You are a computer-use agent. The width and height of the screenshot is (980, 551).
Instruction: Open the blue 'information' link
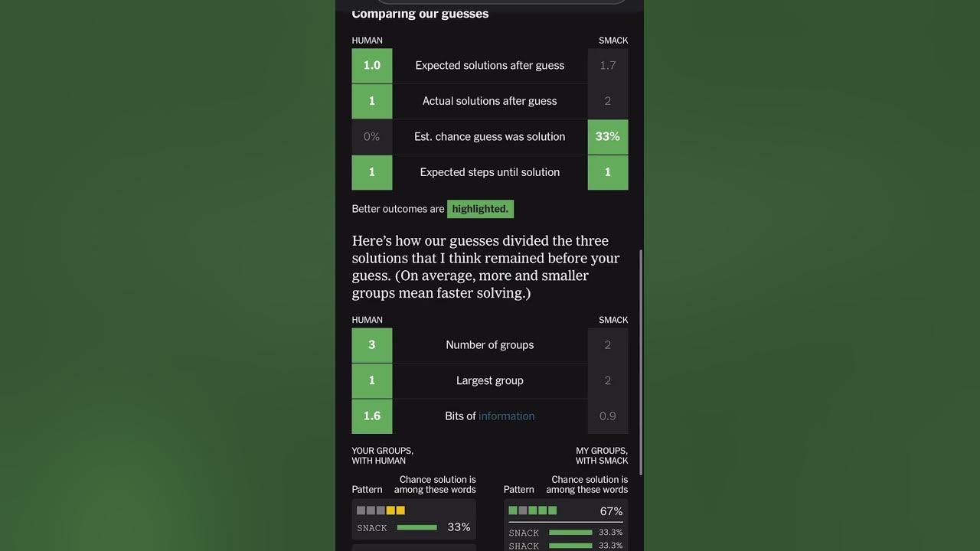506,416
